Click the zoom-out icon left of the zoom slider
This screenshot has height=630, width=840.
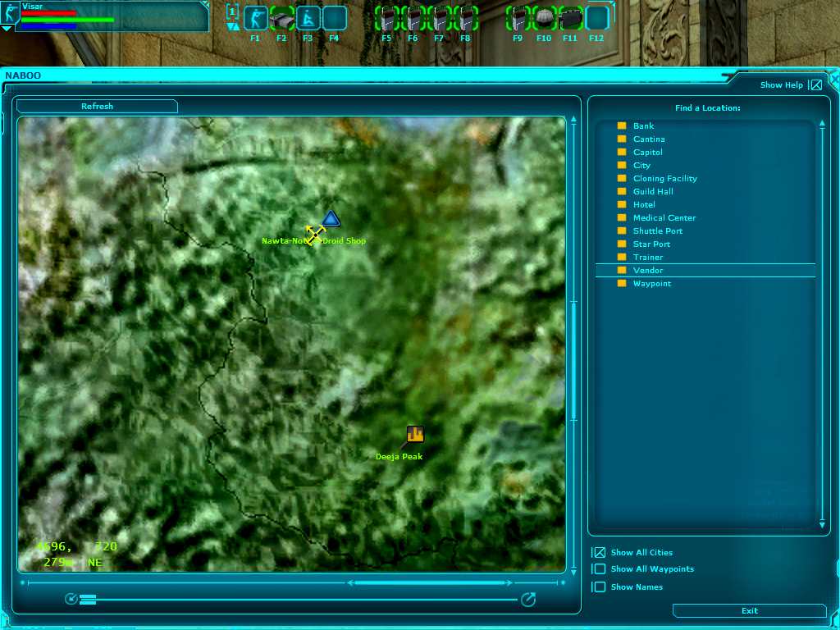71,599
